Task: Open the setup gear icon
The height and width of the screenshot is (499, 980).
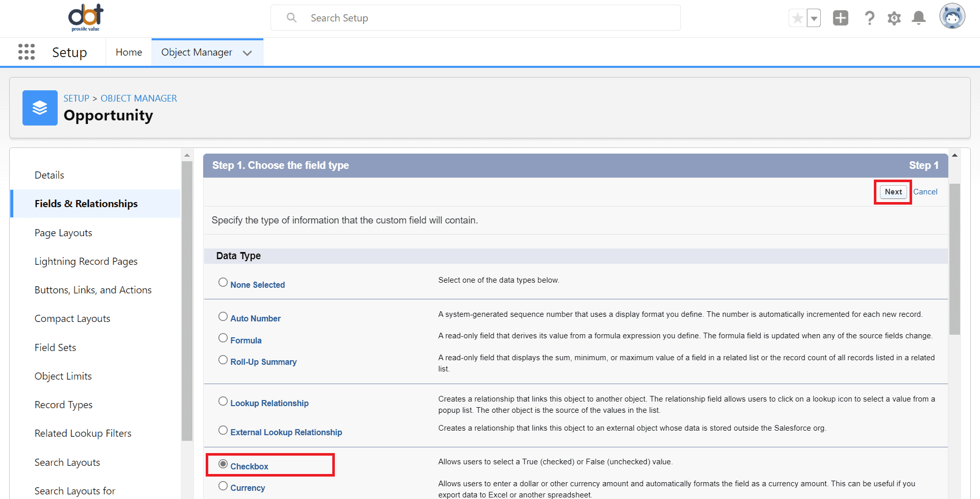Action: click(x=894, y=18)
